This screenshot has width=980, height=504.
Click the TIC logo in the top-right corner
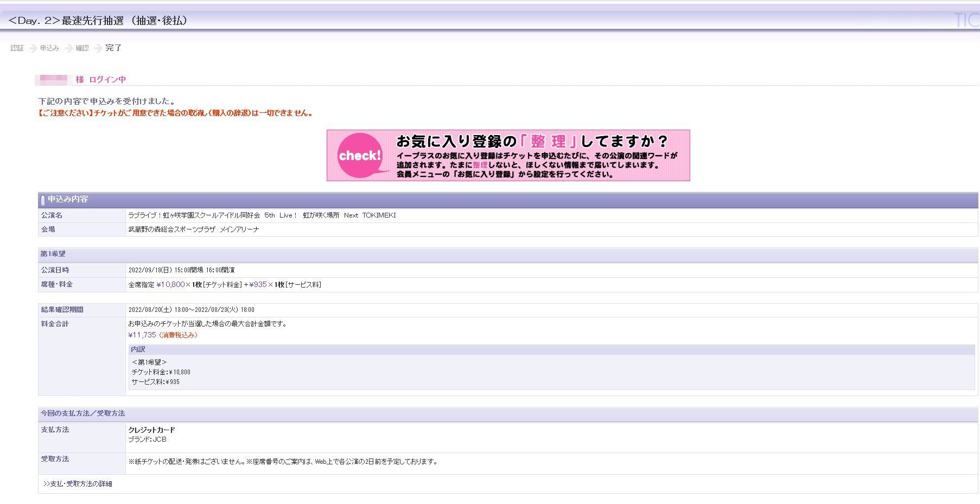970,20
